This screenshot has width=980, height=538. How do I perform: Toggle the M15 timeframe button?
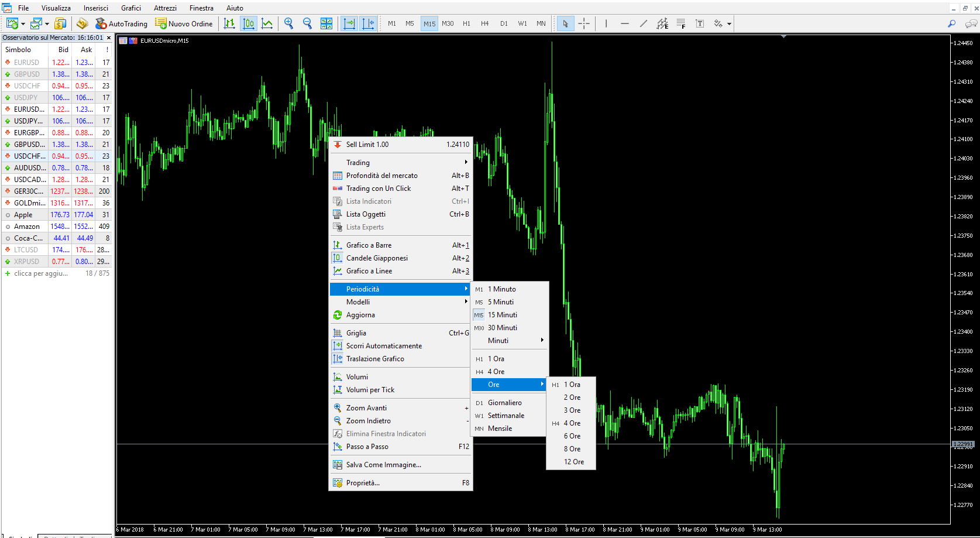[429, 23]
